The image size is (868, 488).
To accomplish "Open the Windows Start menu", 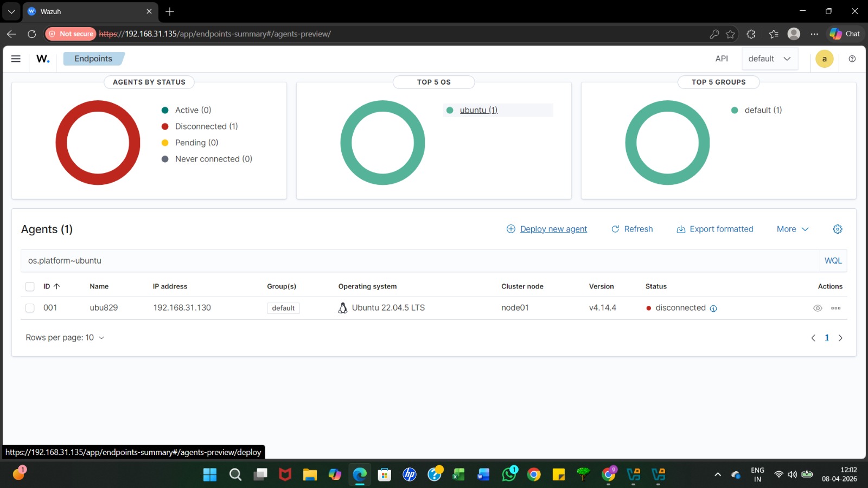I will 210,475.
